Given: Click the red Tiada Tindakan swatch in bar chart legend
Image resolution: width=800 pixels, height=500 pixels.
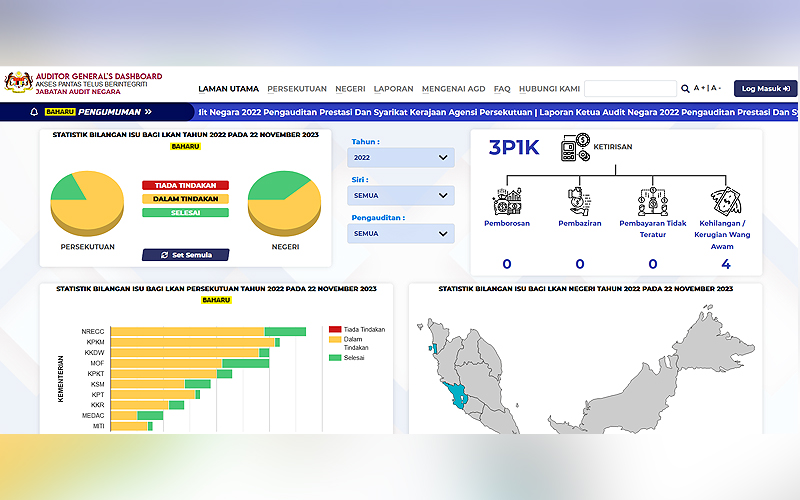Looking at the screenshot, I should pyautogui.click(x=334, y=328).
